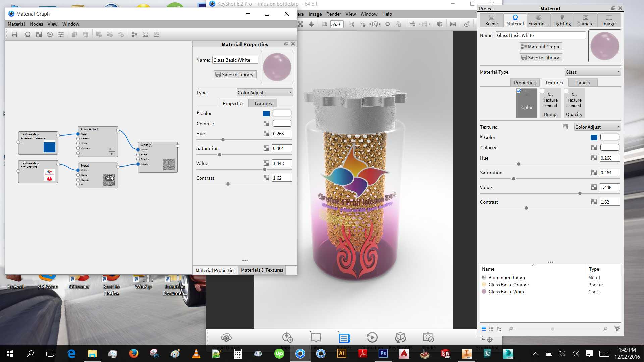Toggle Colorize texture checker in Project panel

point(594,148)
